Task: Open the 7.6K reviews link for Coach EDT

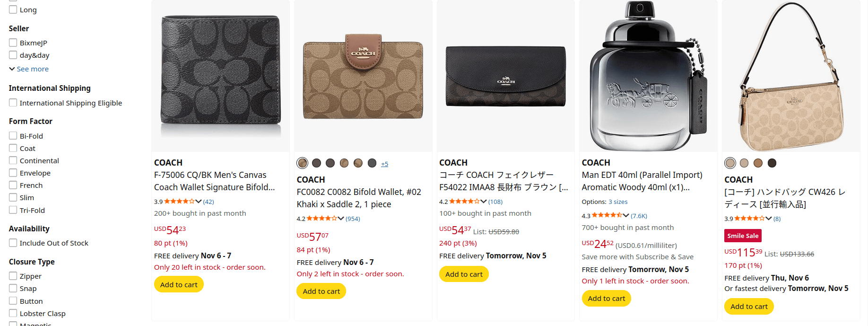Action: [639, 216]
